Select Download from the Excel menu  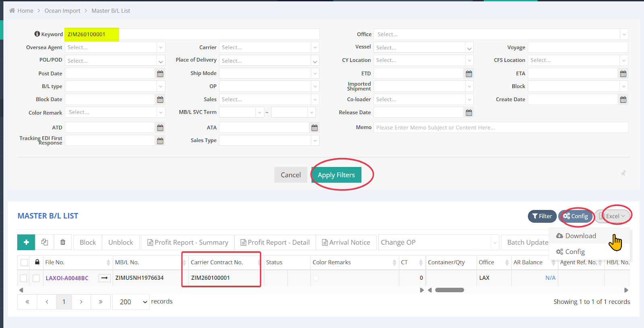coord(580,236)
